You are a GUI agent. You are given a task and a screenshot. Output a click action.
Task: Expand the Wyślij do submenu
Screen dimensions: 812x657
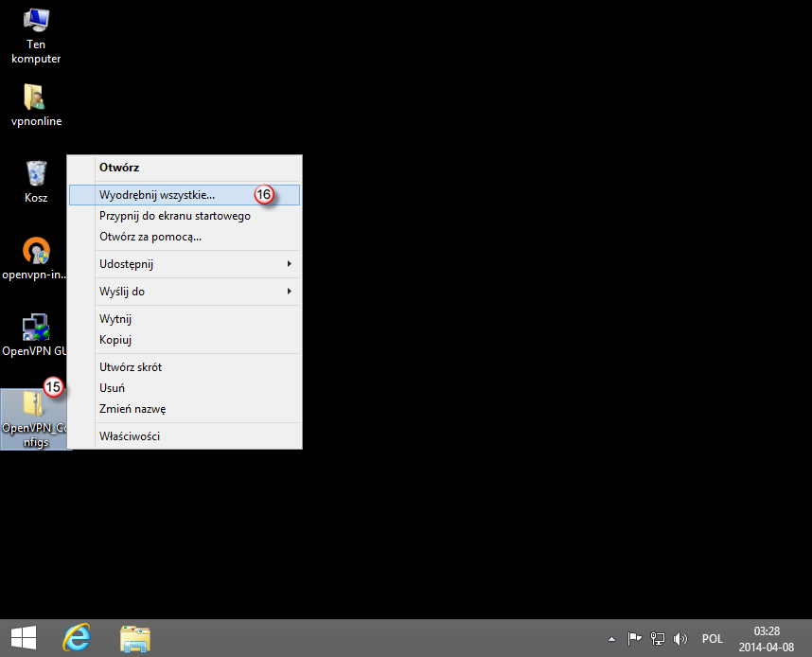(x=184, y=292)
